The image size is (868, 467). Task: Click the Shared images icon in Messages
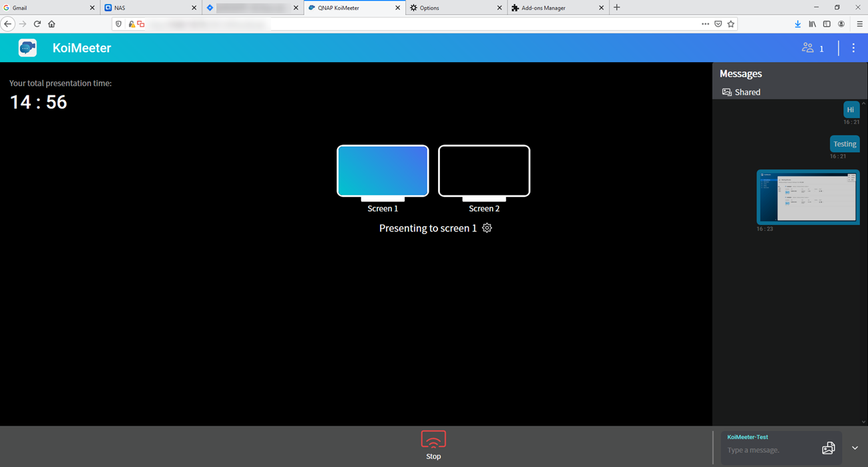[727, 92]
